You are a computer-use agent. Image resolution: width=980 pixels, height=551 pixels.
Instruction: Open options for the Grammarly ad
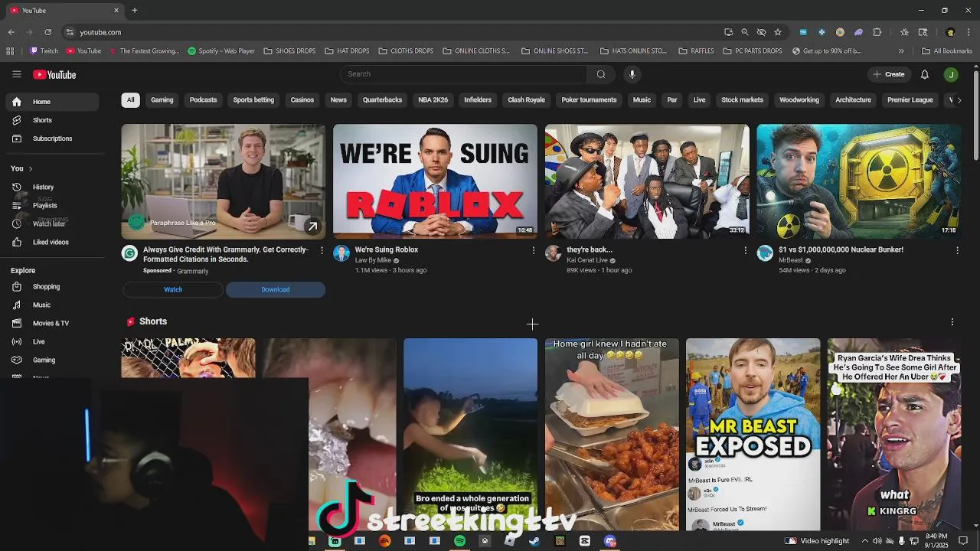pos(322,250)
